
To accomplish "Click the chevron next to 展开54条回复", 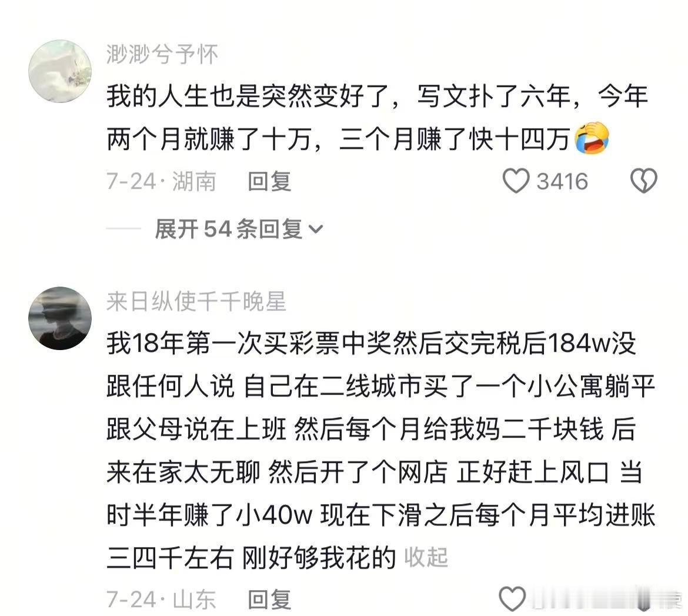I will point(316,229).
